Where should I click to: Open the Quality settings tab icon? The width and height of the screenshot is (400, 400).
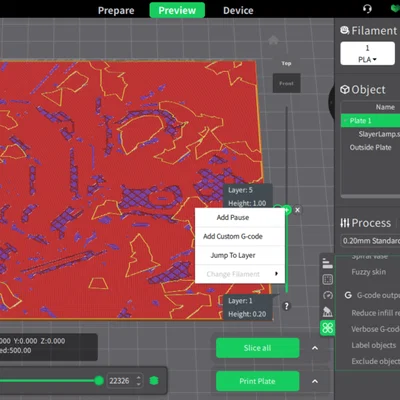coord(327,263)
